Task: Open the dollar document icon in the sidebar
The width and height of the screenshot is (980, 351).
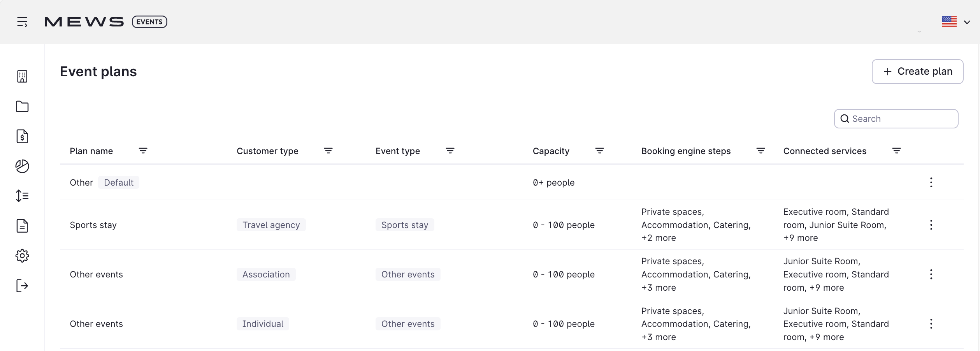Action: pos(22,136)
